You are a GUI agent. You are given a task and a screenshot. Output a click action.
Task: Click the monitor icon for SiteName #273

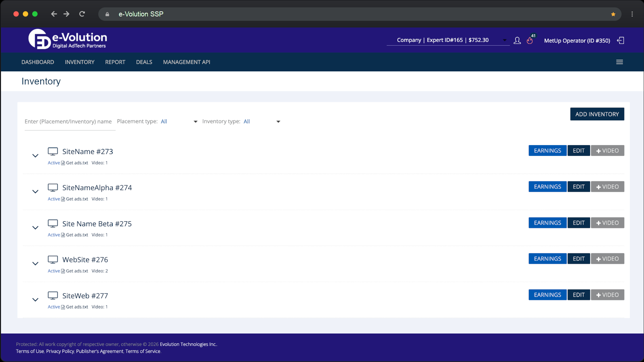coord(53,152)
